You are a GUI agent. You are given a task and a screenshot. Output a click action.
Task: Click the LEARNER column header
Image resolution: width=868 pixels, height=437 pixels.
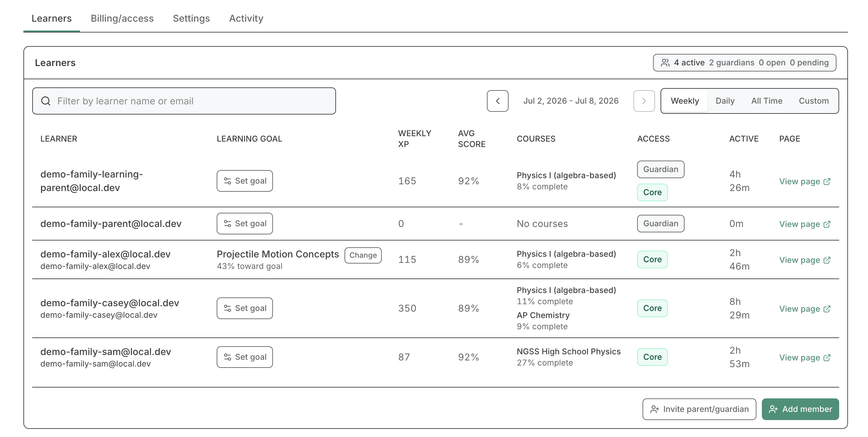59,139
